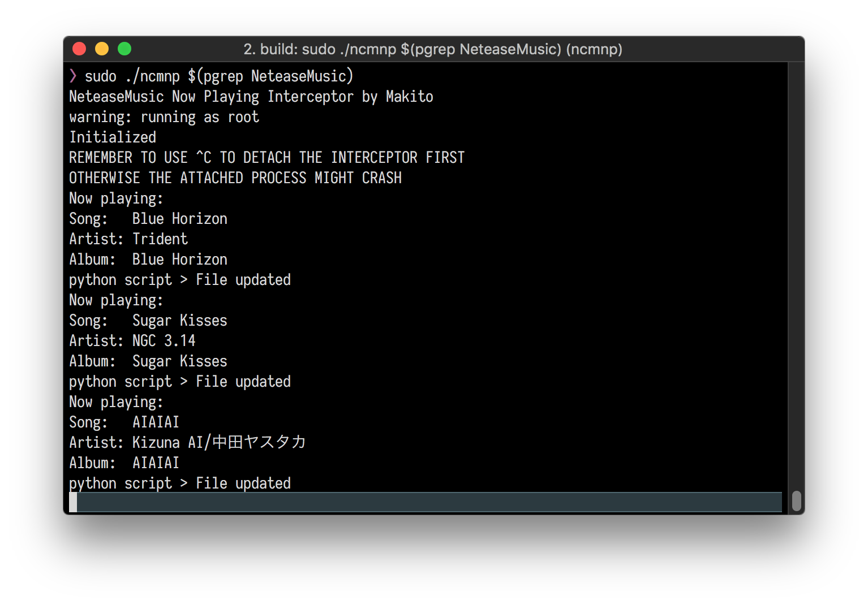Click 'OTHERWISE THE ATTACHED PROCESS MIGHT CRASH' line
Image resolution: width=868 pixels, height=605 pixels.
coord(235,178)
